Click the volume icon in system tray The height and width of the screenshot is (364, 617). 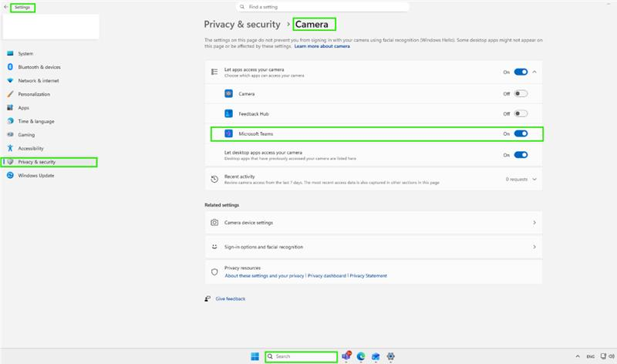pyautogui.click(x=612, y=356)
